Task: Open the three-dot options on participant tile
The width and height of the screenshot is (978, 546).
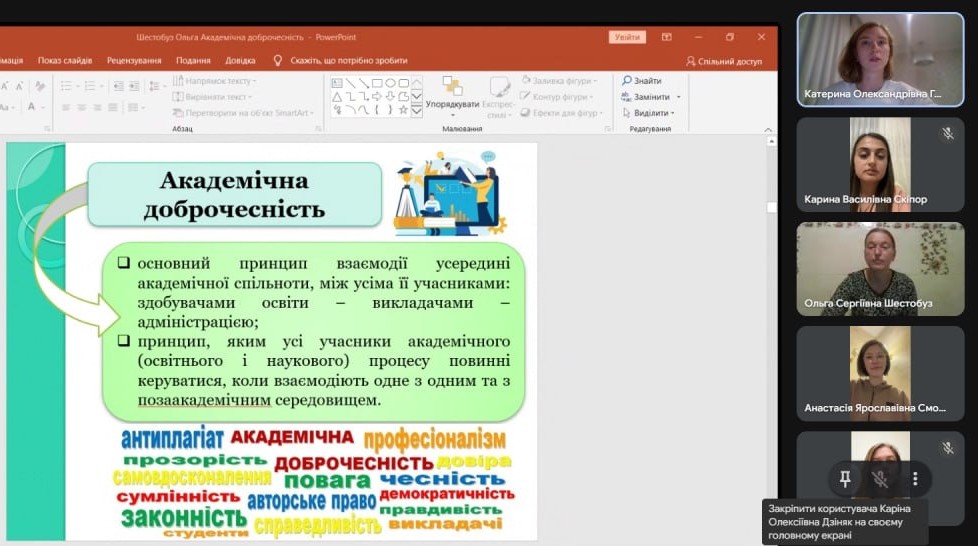Action: tap(914, 479)
